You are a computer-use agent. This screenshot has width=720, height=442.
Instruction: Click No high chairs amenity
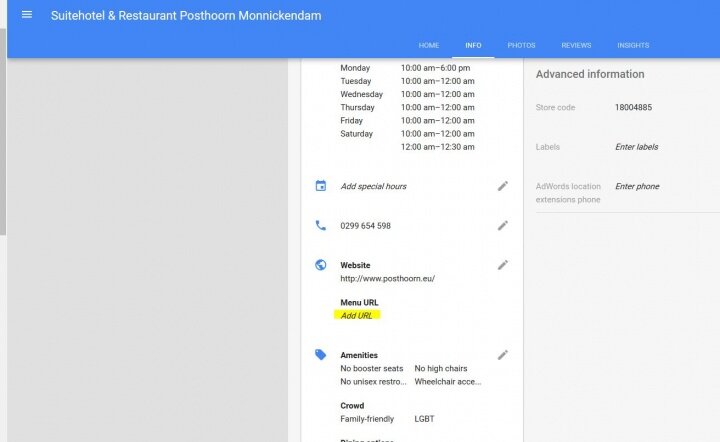tap(441, 369)
